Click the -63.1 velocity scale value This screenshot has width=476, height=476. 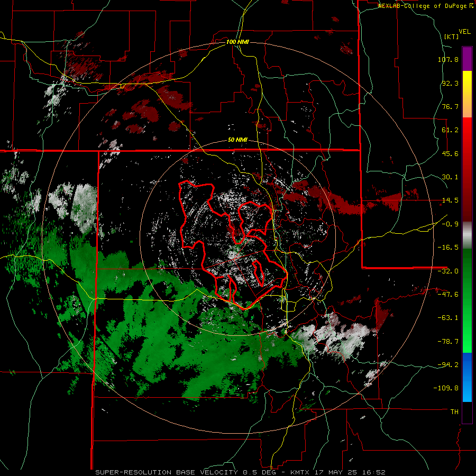(x=448, y=318)
